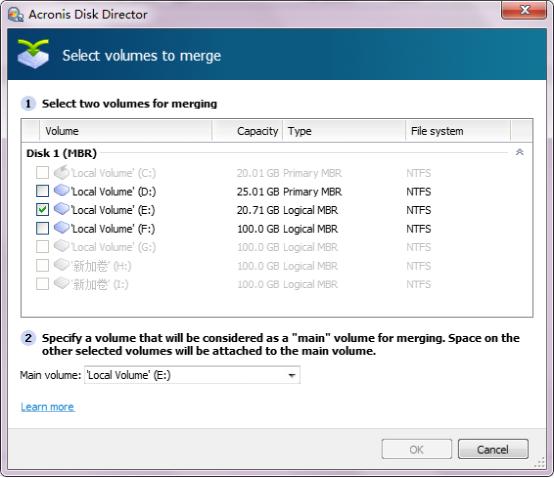Click the merge volumes header icon
This screenshot has width=554, height=478.
(34, 54)
